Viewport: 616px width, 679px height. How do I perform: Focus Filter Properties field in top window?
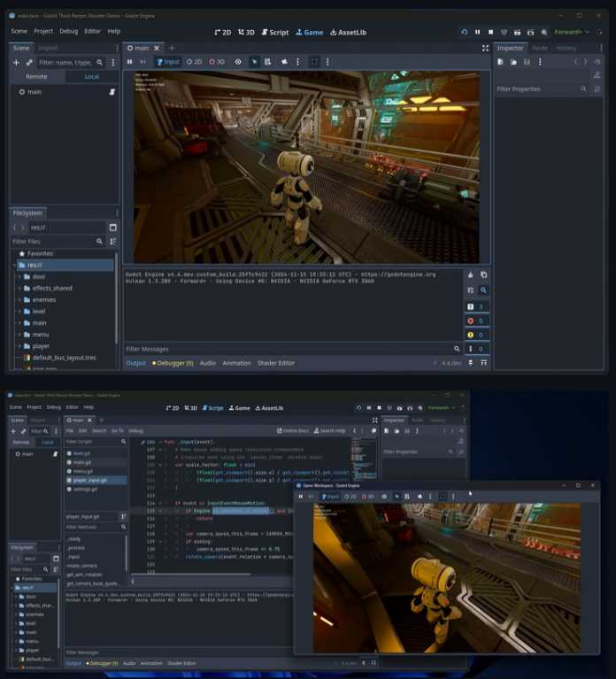point(543,89)
